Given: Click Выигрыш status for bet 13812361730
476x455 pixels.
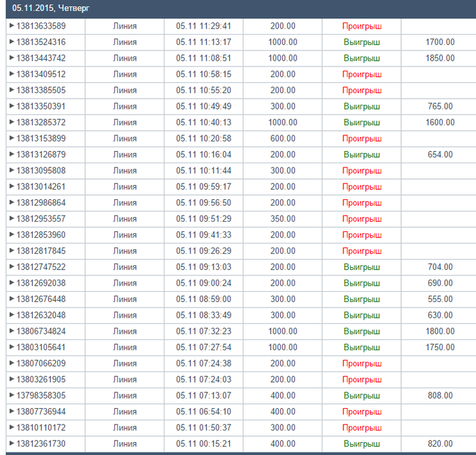Looking at the screenshot, I should click(362, 444).
